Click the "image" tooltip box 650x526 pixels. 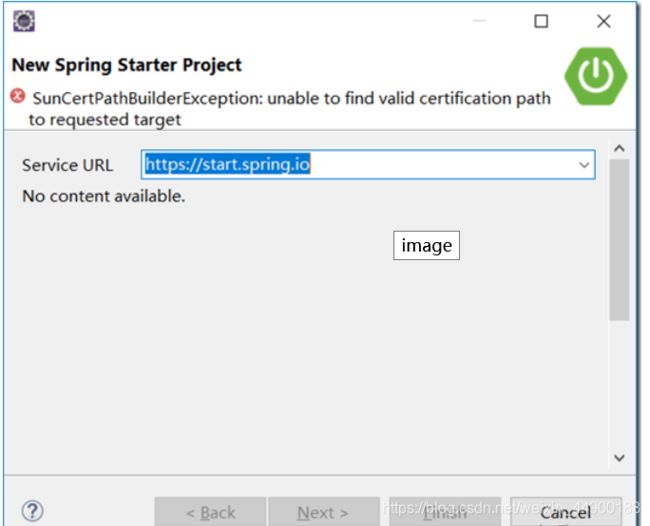tap(427, 245)
